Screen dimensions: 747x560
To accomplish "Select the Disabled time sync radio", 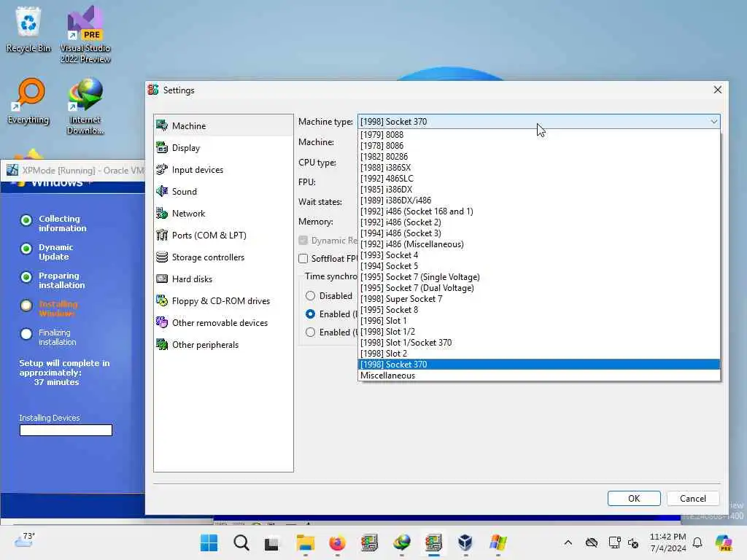I will tap(310, 296).
